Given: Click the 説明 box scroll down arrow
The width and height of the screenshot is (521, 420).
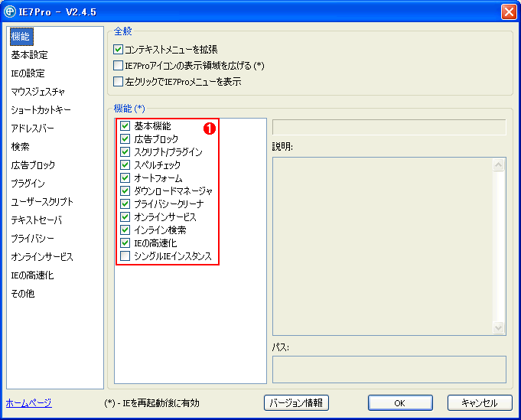Looking at the screenshot, I should click(x=498, y=328).
